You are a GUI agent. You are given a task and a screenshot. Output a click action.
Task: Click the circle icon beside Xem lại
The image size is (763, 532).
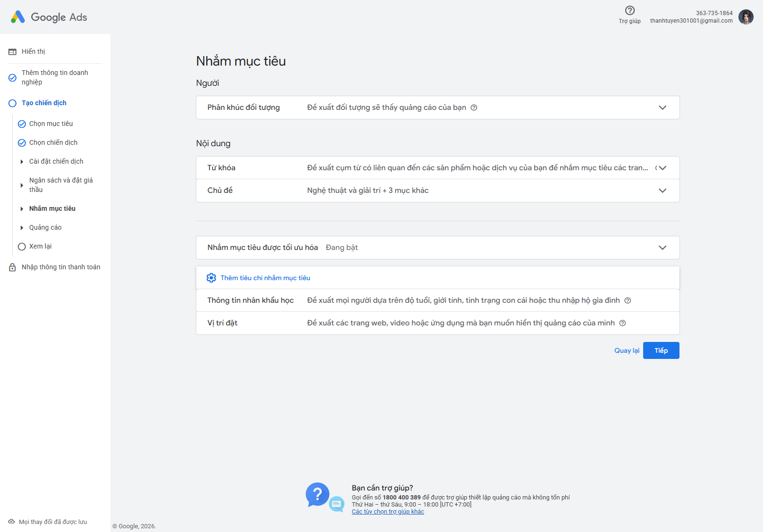[x=22, y=247]
